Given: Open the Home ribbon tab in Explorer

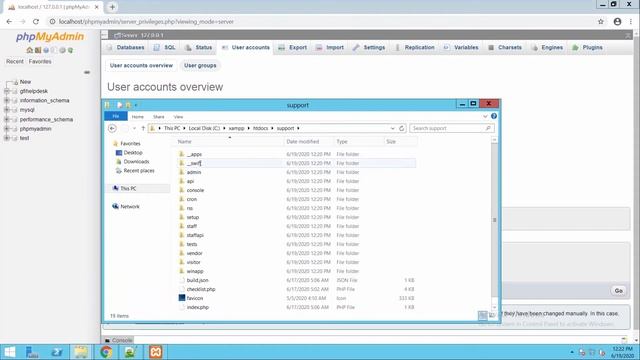Looking at the screenshot, I should click(x=138, y=117).
